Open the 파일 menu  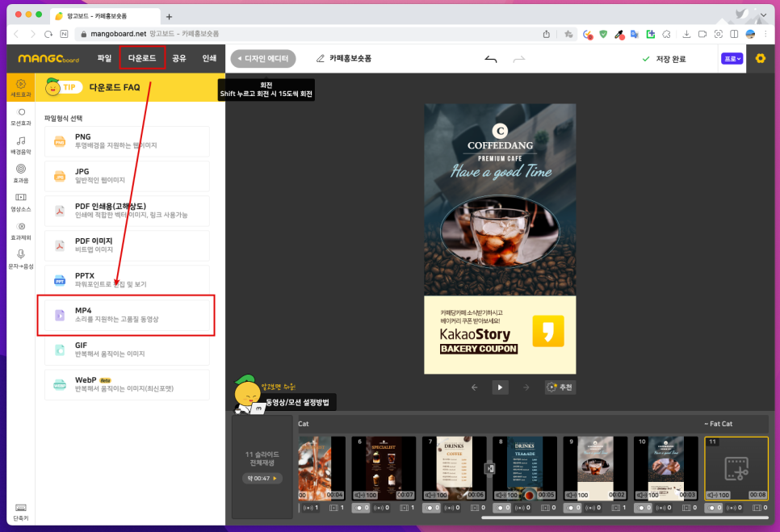point(104,58)
